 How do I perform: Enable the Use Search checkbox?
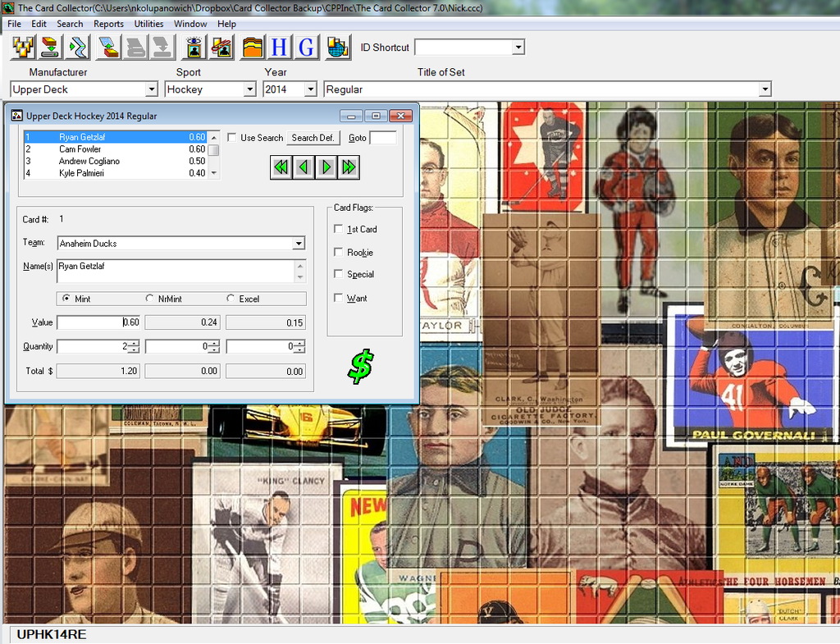pos(232,138)
